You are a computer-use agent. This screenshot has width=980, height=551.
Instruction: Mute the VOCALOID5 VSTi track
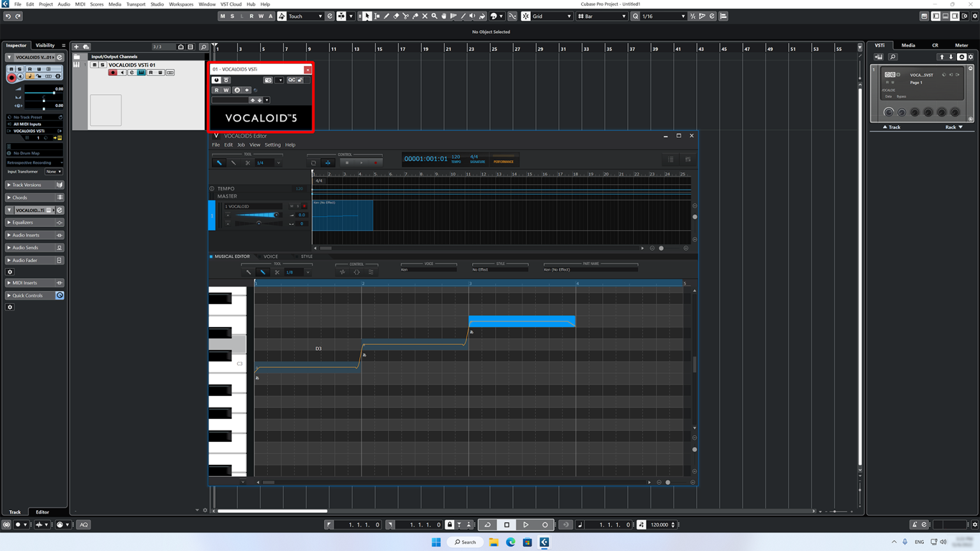click(x=12, y=69)
